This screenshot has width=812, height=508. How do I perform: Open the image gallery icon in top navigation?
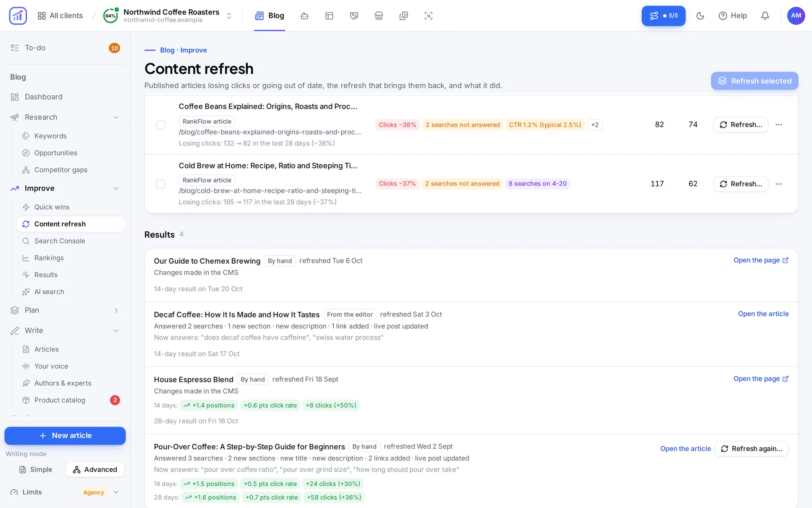(404, 16)
